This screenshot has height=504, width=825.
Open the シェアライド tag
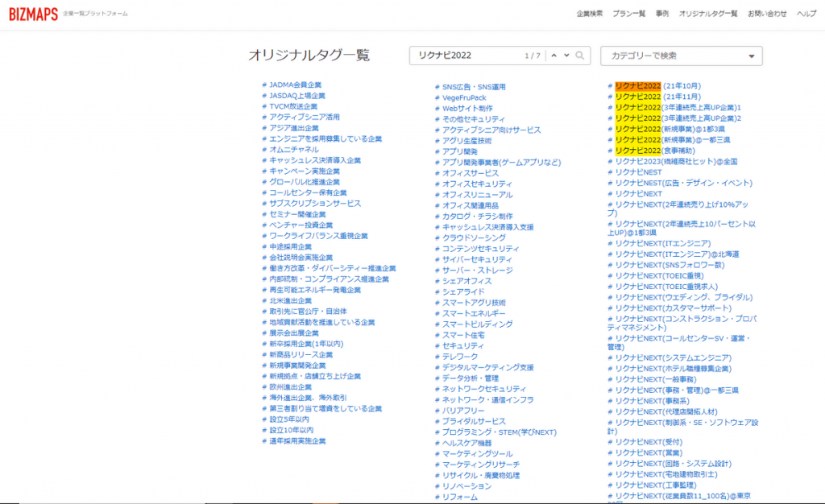[x=463, y=291]
